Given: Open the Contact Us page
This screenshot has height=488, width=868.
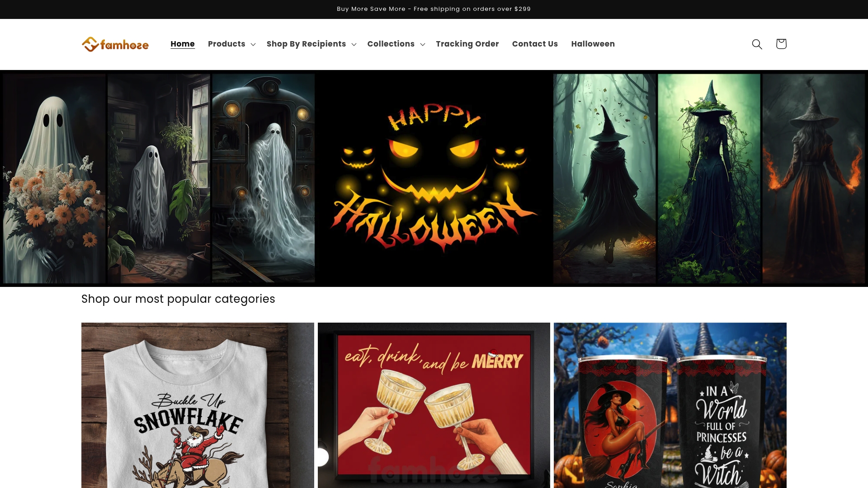Looking at the screenshot, I should [x=535, y=44].
